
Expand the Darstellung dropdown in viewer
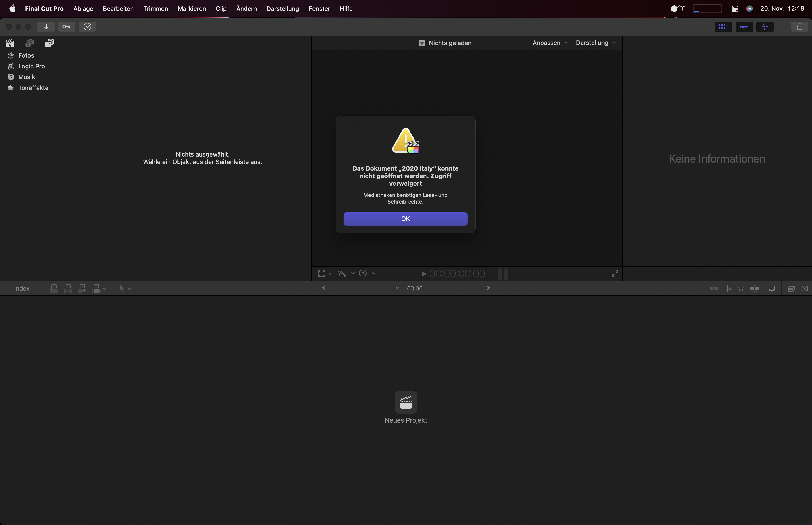(x=596, y=43)
